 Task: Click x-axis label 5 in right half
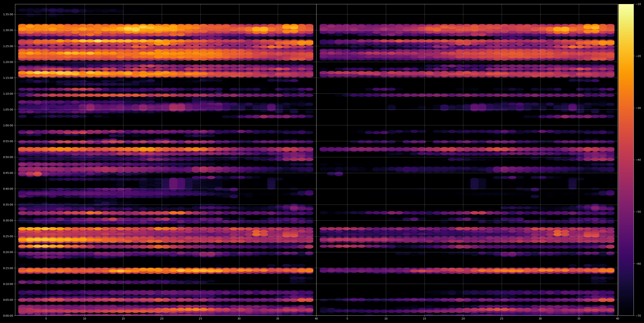click(x=347, y=319)
